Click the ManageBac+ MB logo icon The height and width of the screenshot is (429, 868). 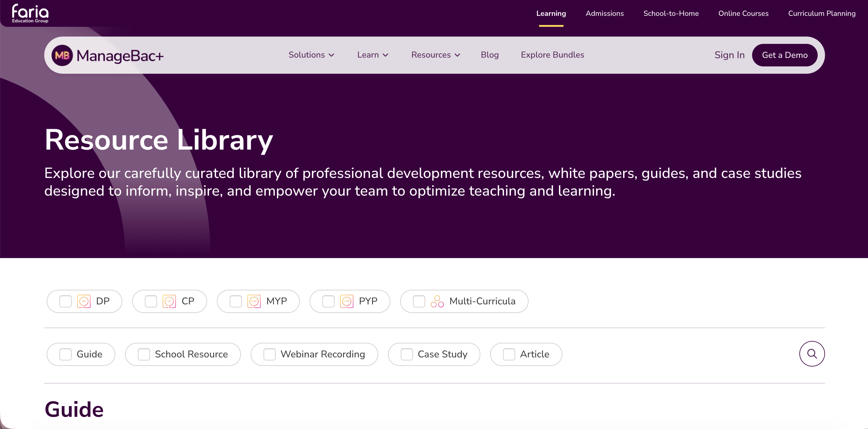point(62,55)
